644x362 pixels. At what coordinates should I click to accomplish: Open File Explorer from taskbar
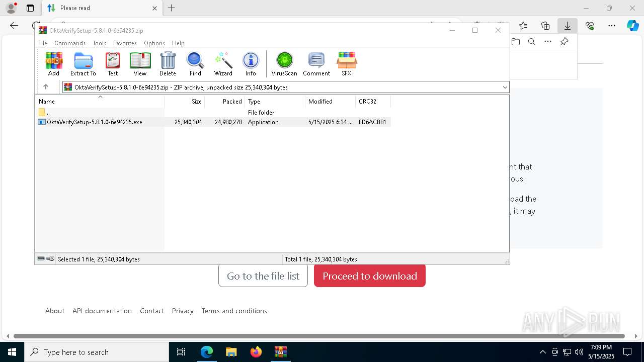pos(231,352)
